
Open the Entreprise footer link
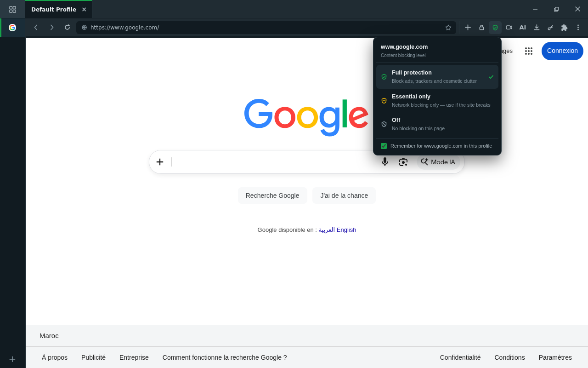pyautogui.click(x=134, y=357)
